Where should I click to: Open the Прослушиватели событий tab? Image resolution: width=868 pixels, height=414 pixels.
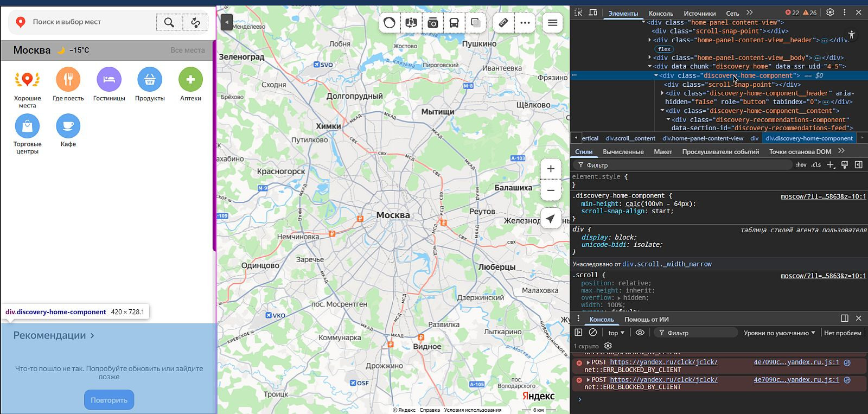720,152
